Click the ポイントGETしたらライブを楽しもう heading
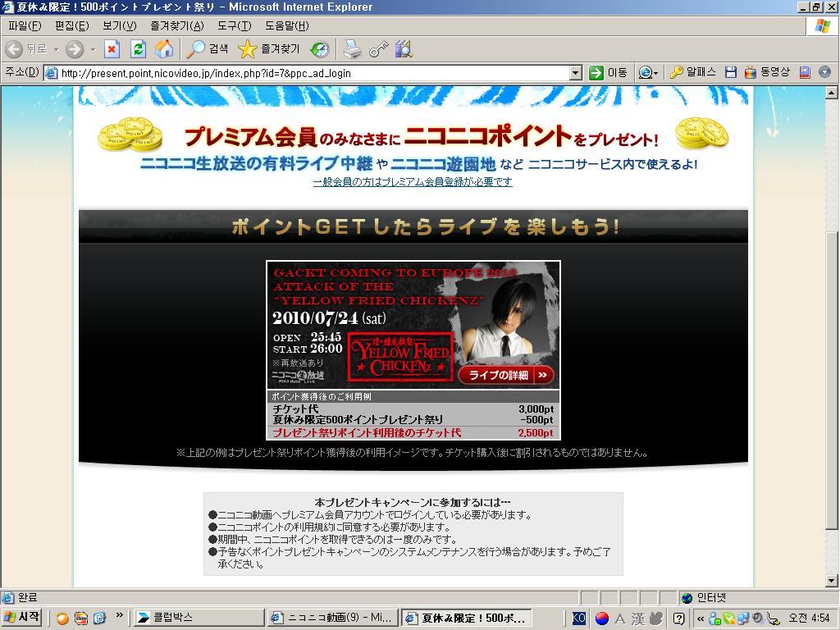Viewport: 840px width, 630px height. tap(426, 227)
